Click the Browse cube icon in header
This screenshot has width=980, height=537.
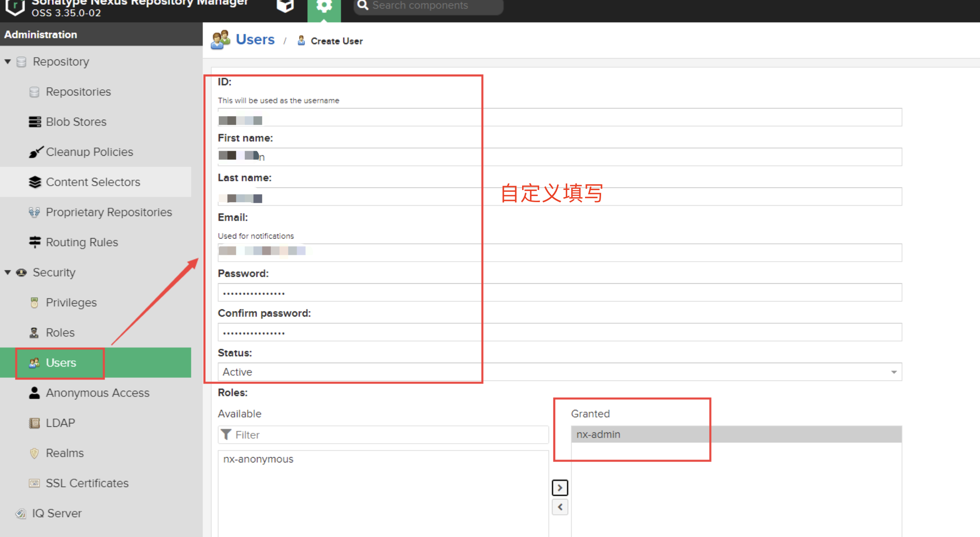[285, 6]
